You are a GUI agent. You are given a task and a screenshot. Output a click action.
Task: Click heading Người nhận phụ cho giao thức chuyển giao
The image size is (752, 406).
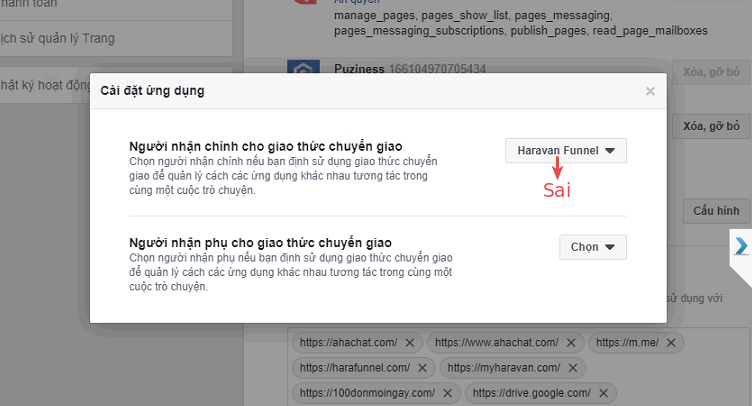point(260,243)
